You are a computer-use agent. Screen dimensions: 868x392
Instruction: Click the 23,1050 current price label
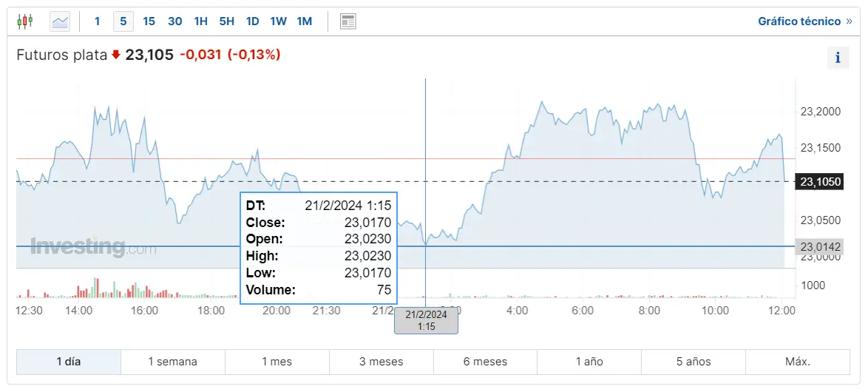[821, 182]
